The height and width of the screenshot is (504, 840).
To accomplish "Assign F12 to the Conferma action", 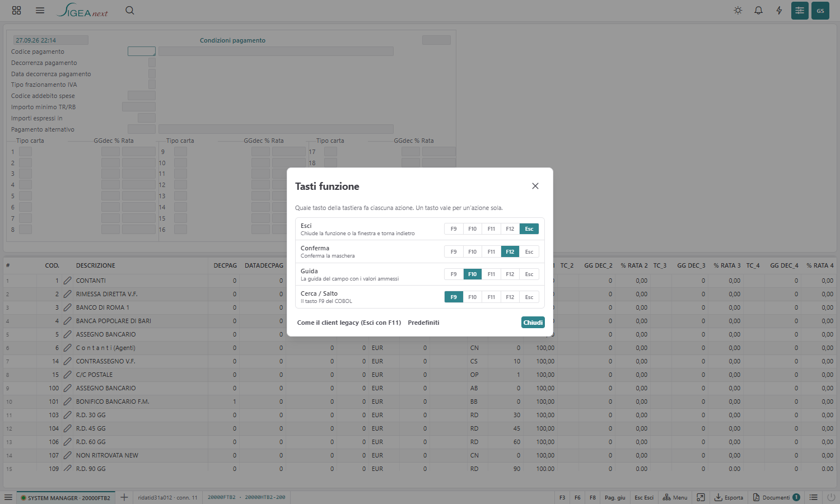I will pyautogui.click(x=510, y=252).
